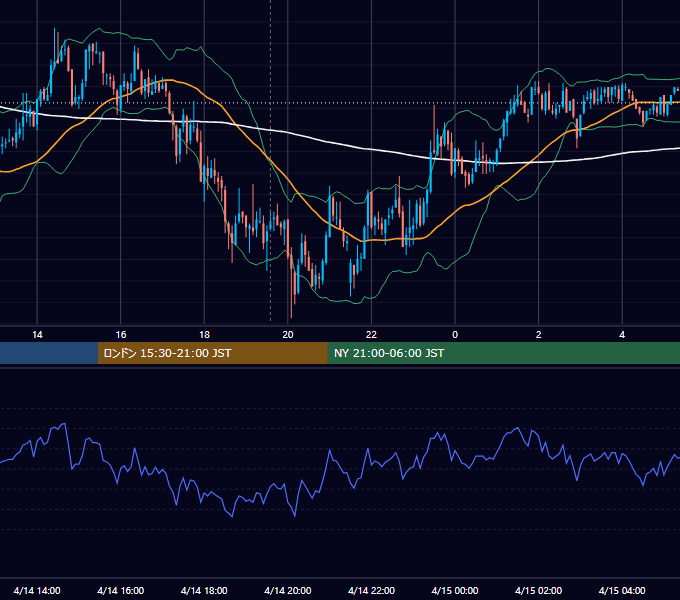This screenshot has height=600, width=680.
Task: Click the blue session band before London
Action: (x=49, y=353)
